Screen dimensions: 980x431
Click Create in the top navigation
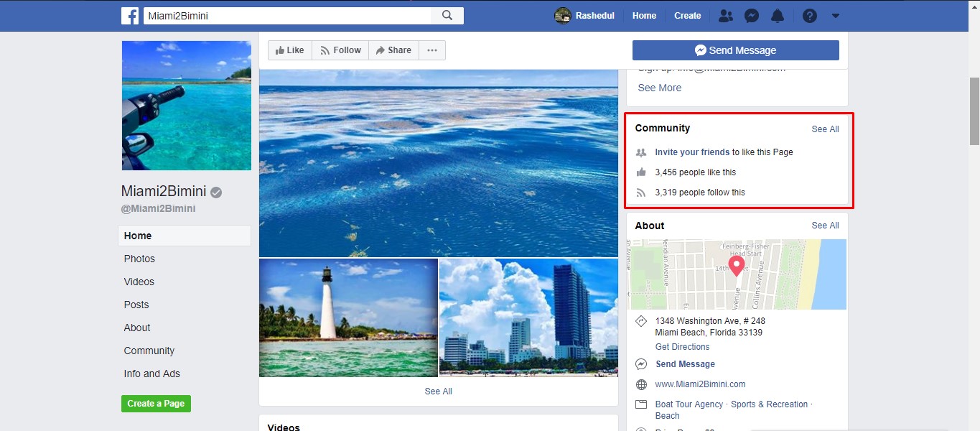[687, 16]
